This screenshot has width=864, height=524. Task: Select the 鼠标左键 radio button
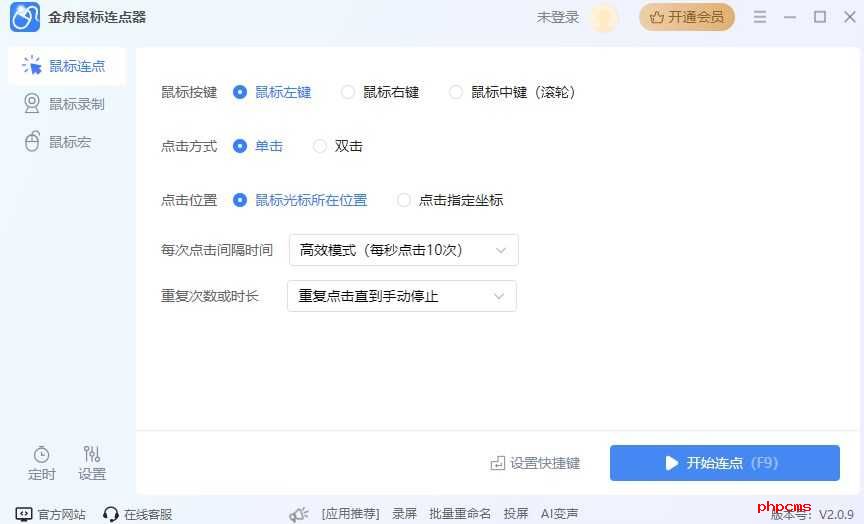pos(240,92)
